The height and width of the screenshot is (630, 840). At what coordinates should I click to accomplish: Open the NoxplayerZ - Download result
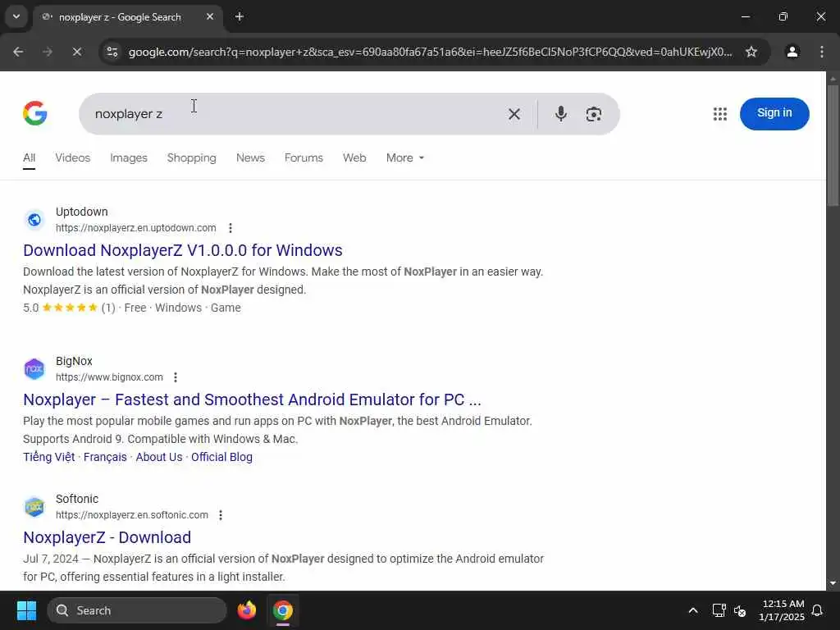(107, 537)
